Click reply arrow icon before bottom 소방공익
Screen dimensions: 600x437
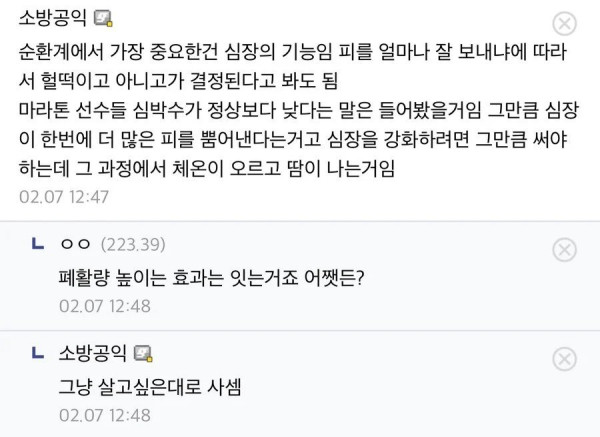coord(37,351)
